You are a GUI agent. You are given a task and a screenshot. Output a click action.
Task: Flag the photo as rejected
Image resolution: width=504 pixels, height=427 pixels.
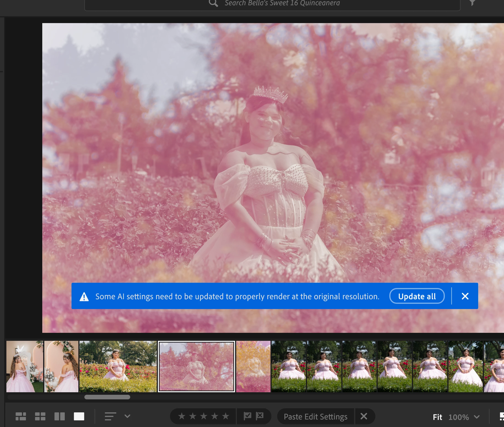pyautogui.click(x=260, y=416)
